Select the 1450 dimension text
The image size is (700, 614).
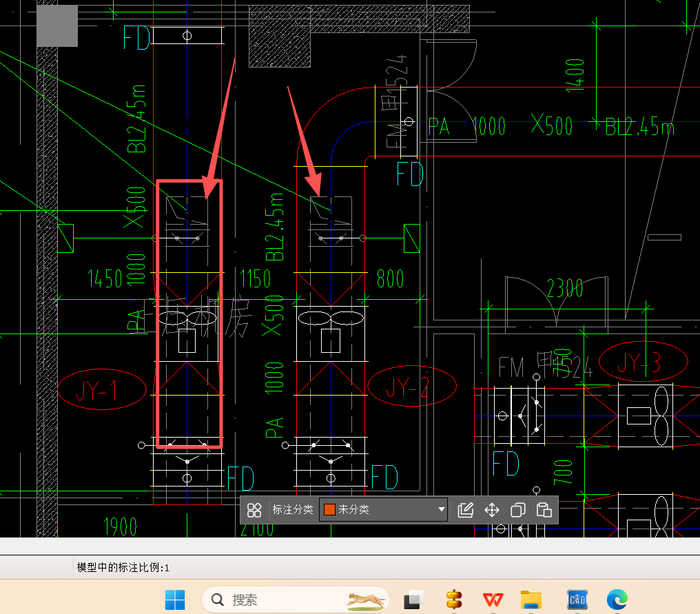coord(105,278)
